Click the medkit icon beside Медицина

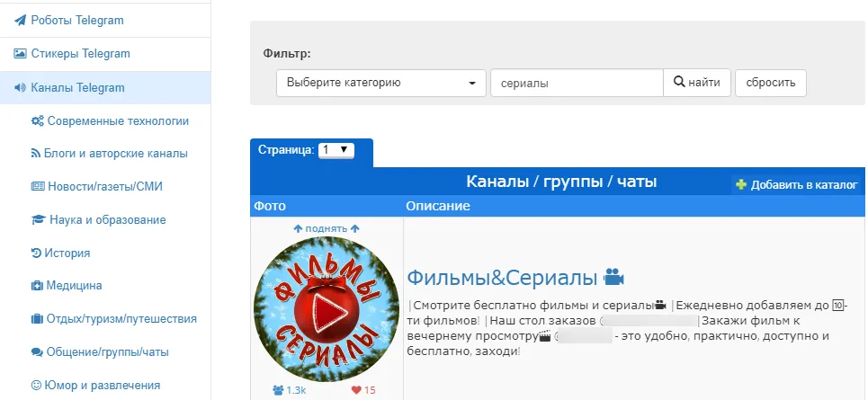tap(37, 286)
